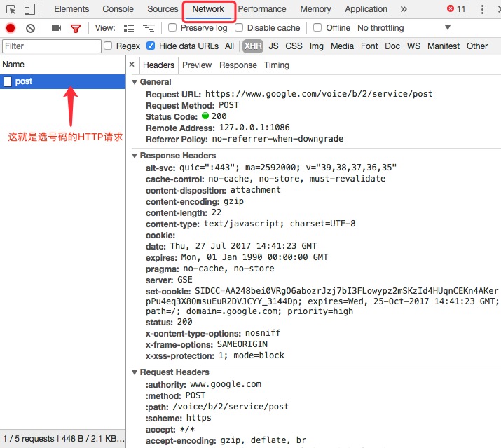The width and height of the screenshot is (501, 448).
Task: Close the request details pane
Action: click(x=132, y=65)
